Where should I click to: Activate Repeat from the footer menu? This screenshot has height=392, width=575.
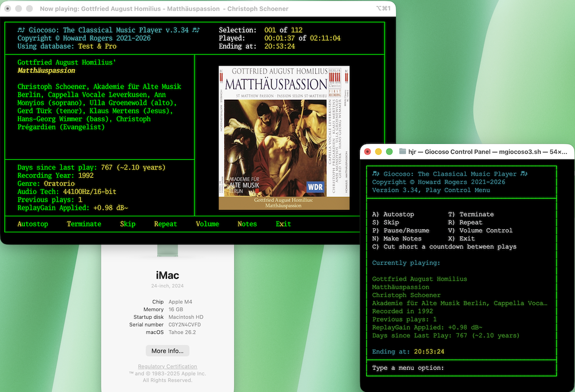[x=165, y=223]
